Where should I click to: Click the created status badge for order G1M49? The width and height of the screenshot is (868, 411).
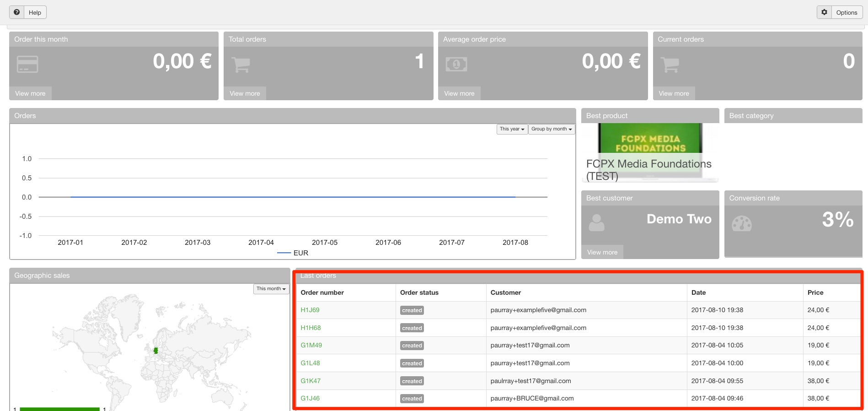pos(412,346)
